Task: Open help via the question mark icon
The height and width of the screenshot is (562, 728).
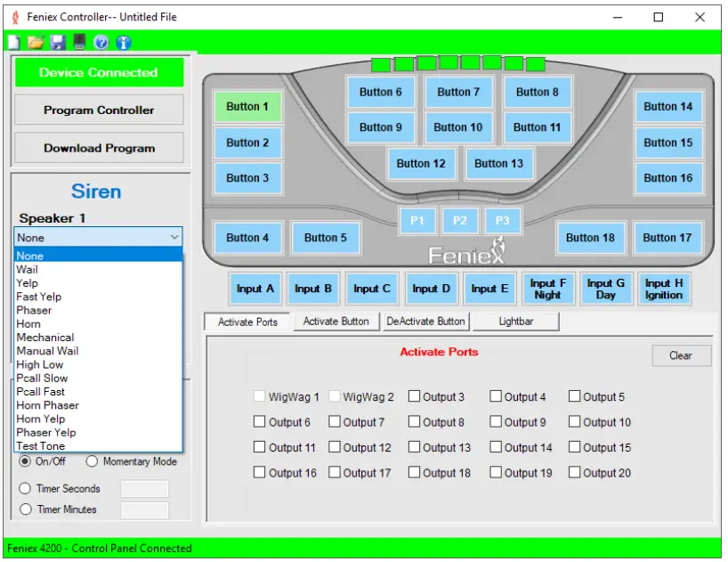Action: point(101,43)
